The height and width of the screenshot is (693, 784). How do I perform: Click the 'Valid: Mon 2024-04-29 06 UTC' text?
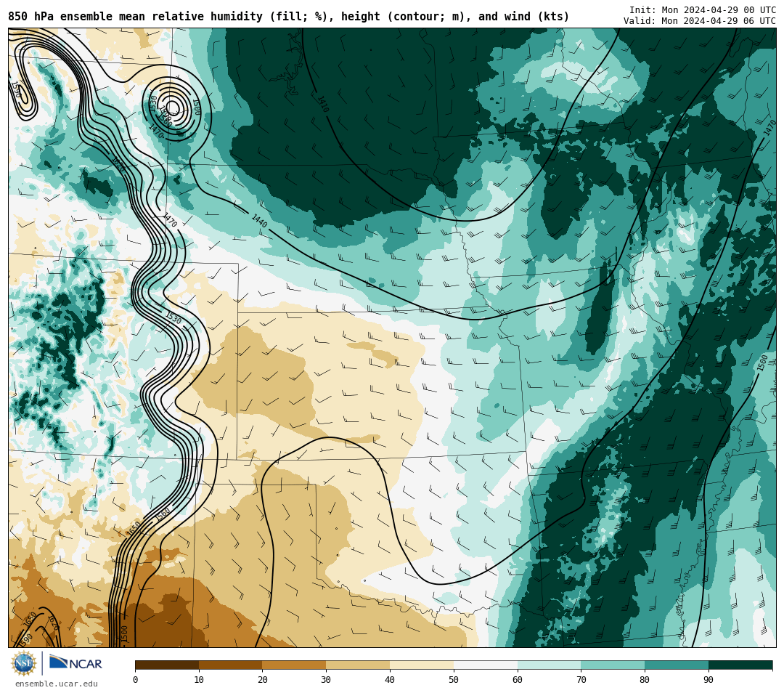pos(700,20)
